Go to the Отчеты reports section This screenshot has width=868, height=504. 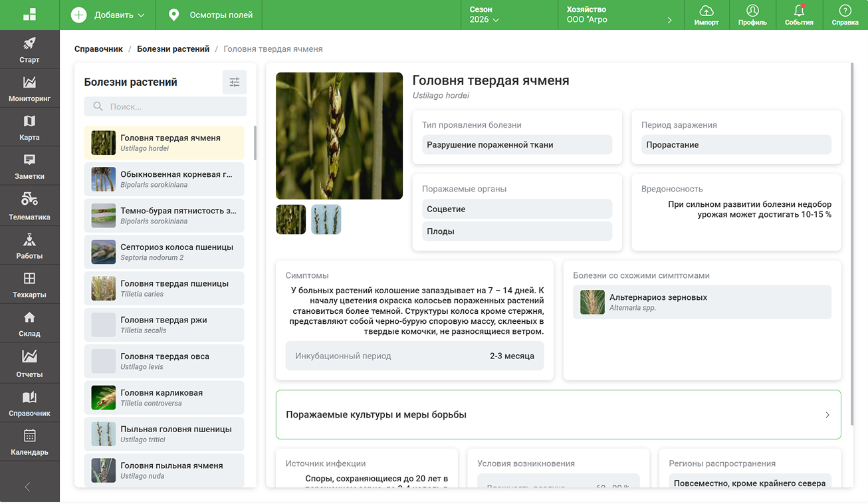click(29, 362)
